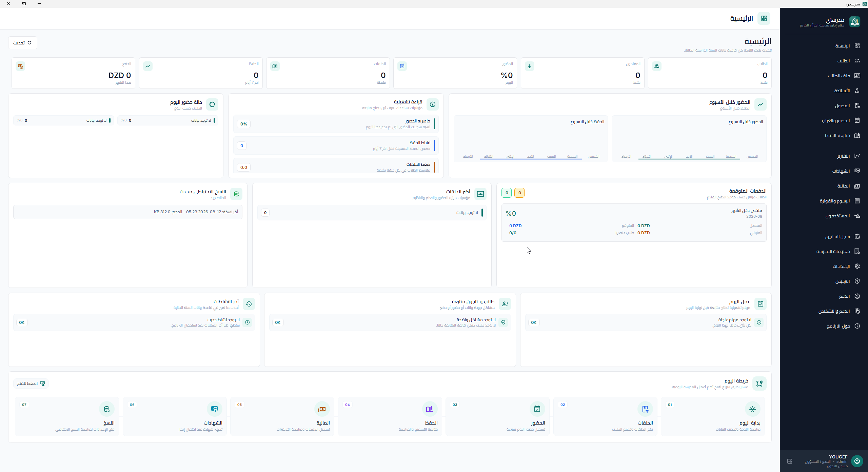
Task: Click the orange 0 badge in الدفعات المتوقعة
Action: click(519, 193)
